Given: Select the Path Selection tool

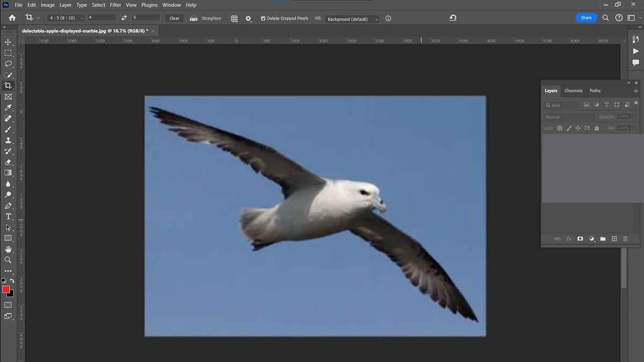Looking at the screenshot, I should coord(8,227).
